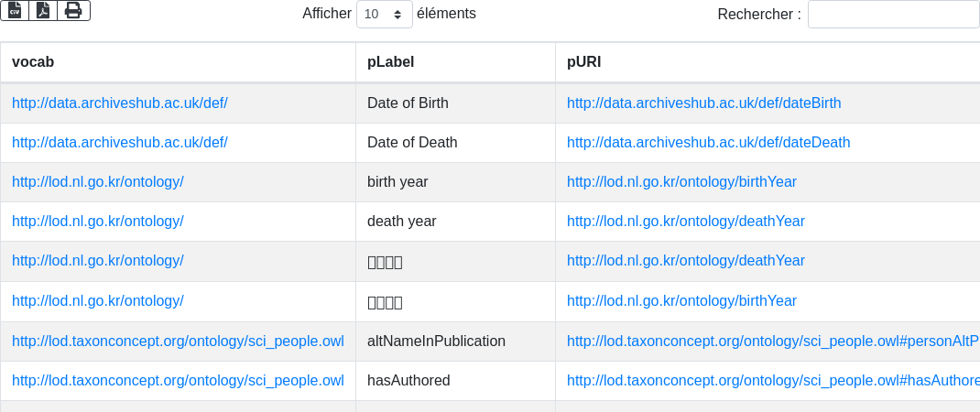Open the birthYear pURI link in birth year row
The image size is (980, 412).
point(681,181)
